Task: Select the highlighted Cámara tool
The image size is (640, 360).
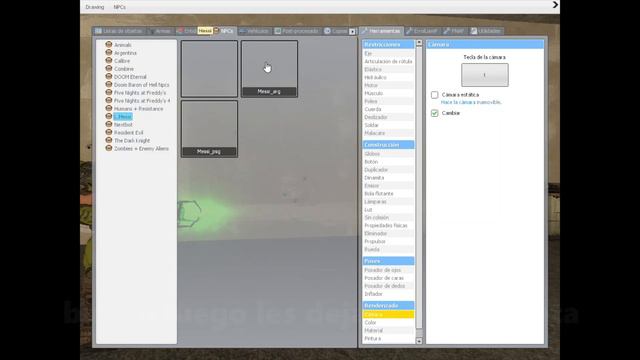Action: click(388, 314)
